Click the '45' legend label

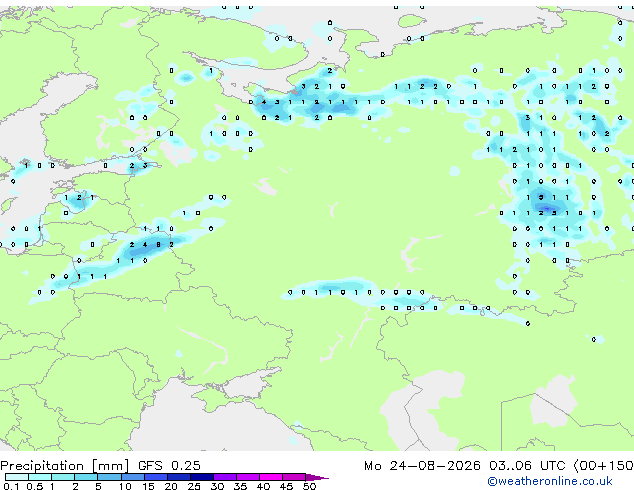[286, 486]
